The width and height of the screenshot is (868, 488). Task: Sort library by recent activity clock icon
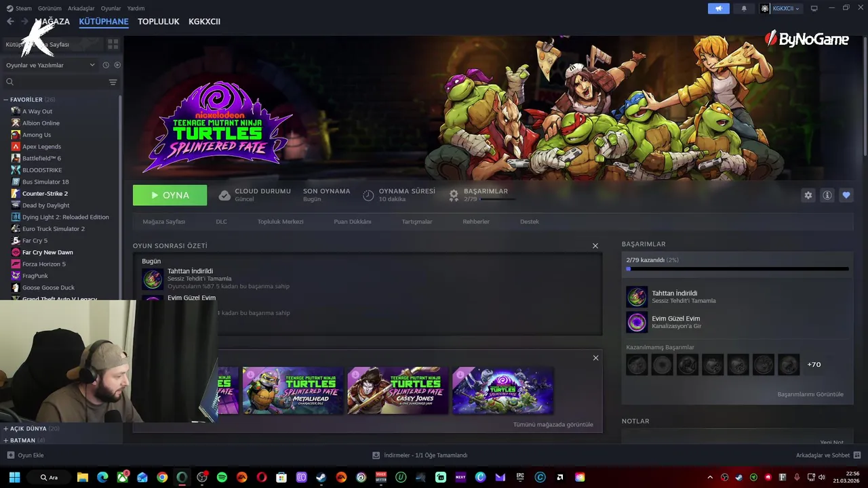[106, 65]
